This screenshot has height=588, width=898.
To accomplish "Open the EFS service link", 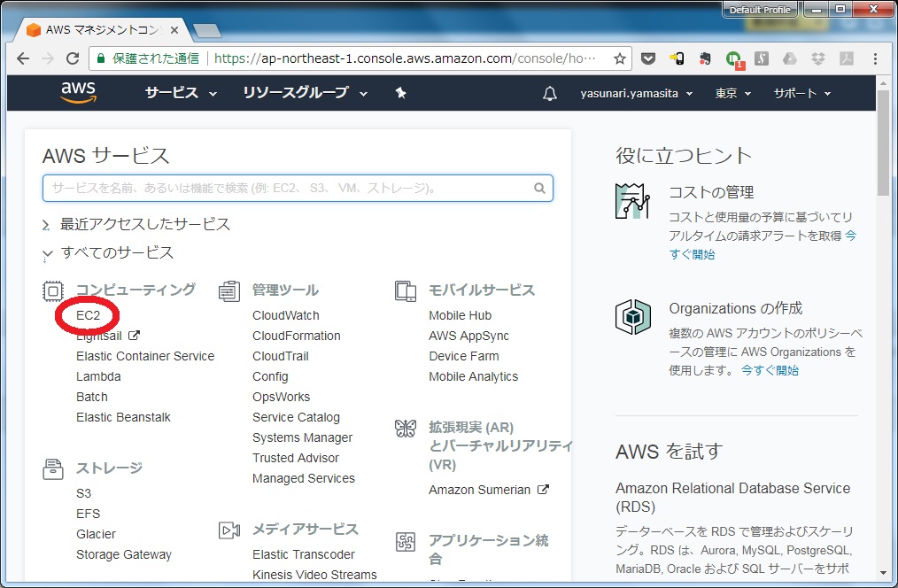I will point(89,514).
